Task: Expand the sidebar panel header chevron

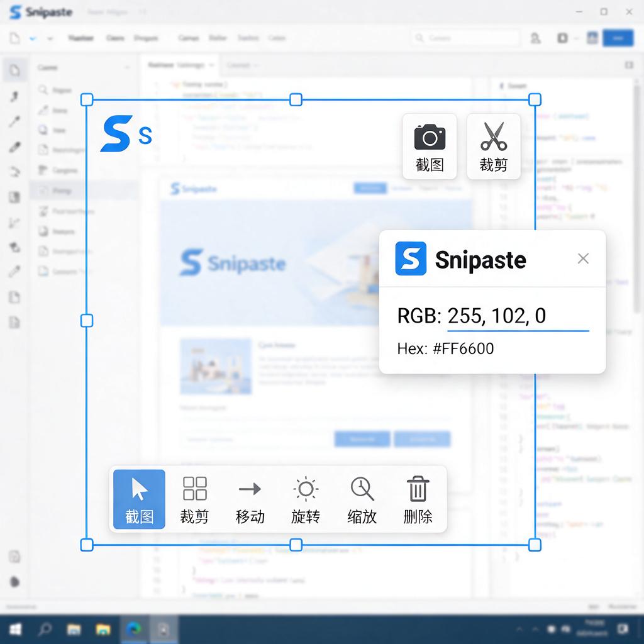Action: coord(127,67)
